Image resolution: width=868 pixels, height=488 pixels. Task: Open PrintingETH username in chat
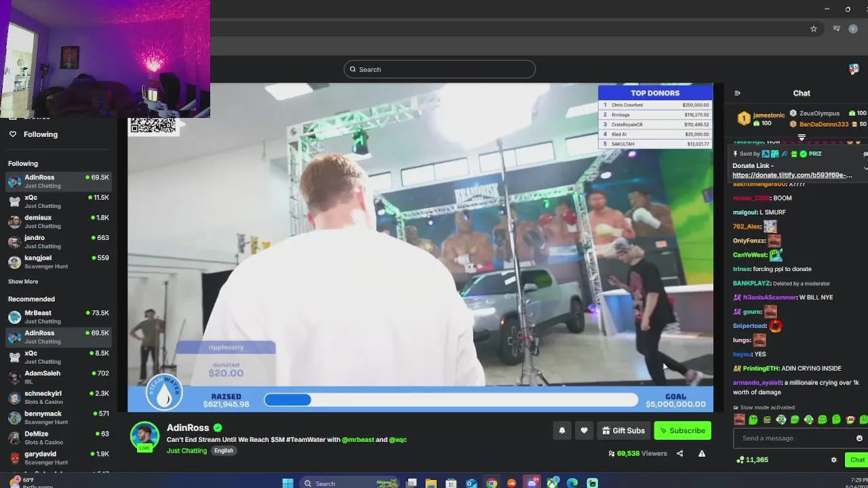tap(762, 369)
